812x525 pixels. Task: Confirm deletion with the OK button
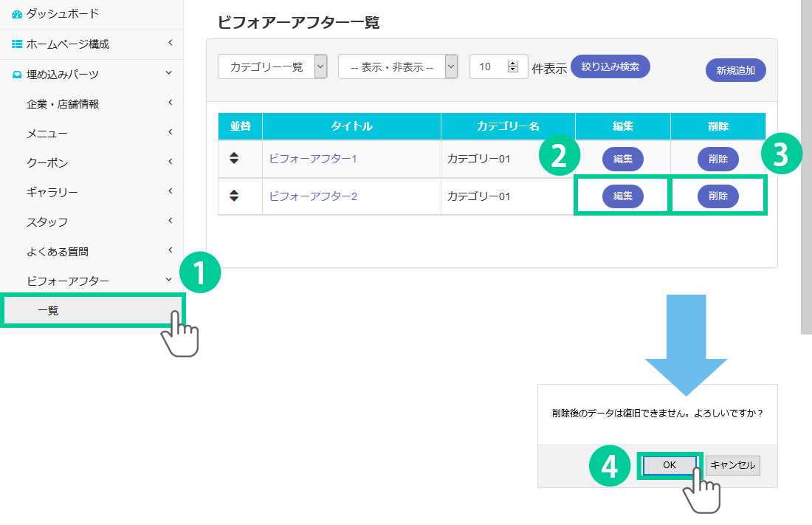[x=669, y=465]
